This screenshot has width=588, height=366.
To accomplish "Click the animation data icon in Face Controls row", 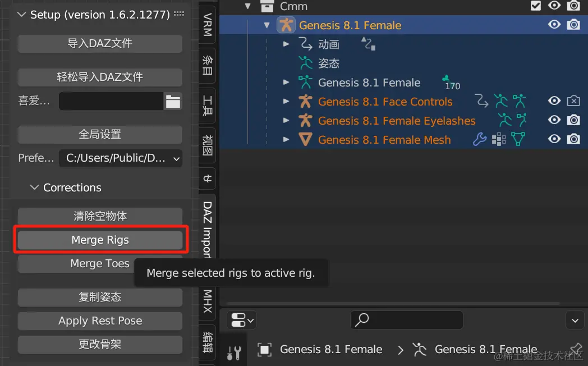I will click(481, 101).
